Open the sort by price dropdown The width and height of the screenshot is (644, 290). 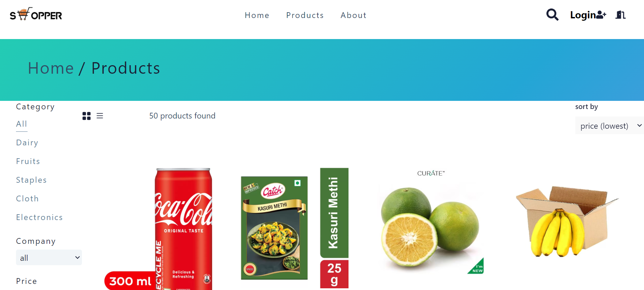tap(610, 125)
